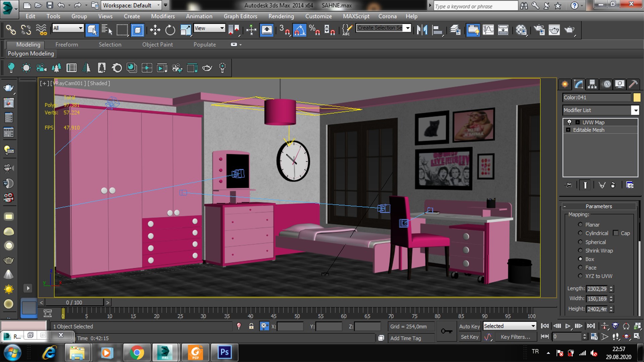Switch to the Freeform ribbon tab
This screenshot has height=362, width=644.
pos(66,44)
